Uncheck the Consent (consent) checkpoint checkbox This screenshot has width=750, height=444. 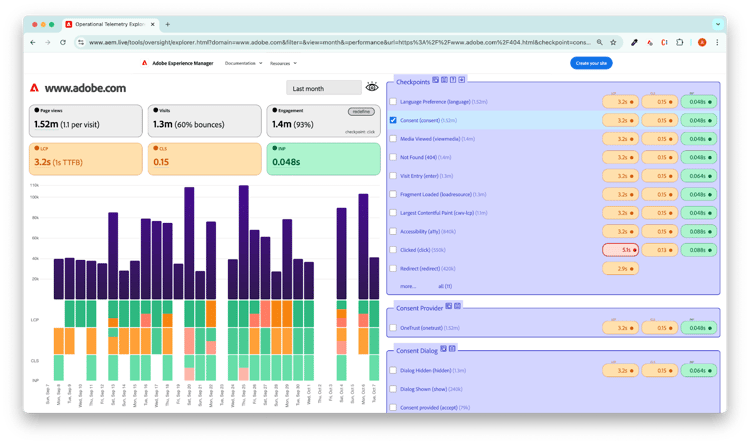point(393,120)
